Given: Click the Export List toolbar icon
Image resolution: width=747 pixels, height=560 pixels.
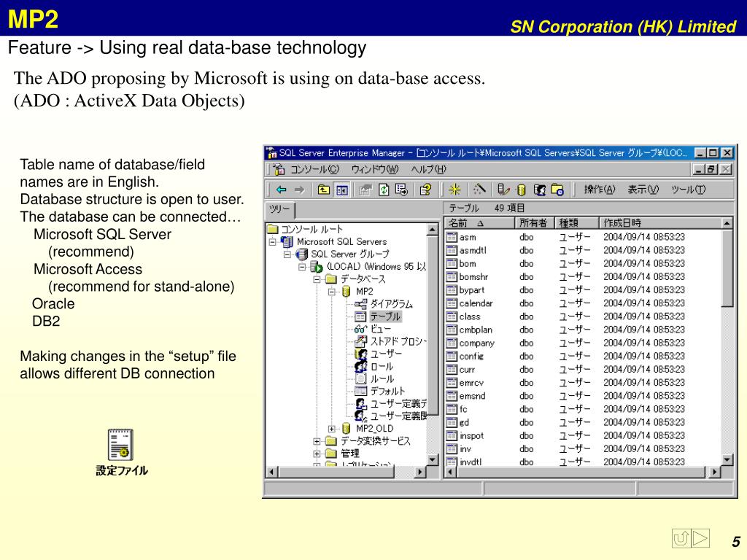Looking at the screenshot, I should tap(401, 190).
